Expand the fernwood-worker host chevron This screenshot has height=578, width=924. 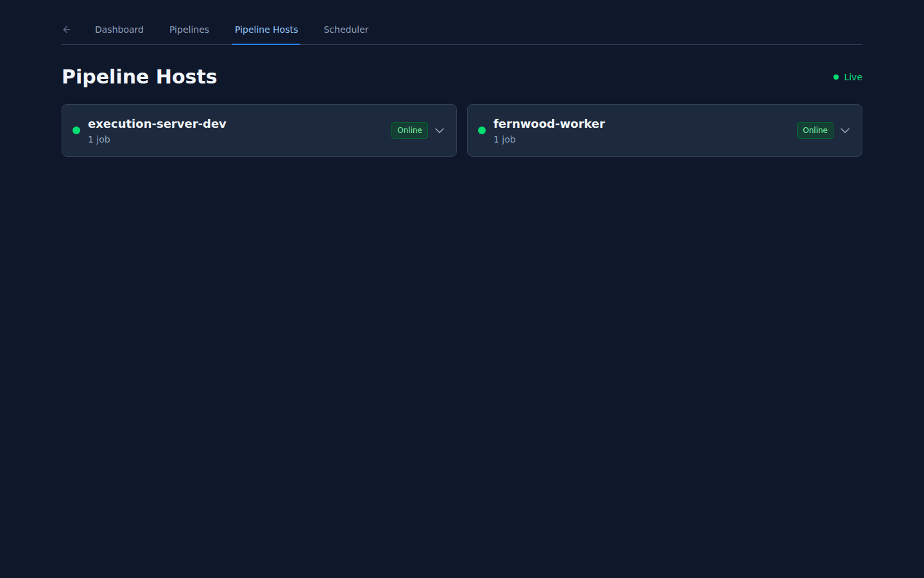pos(845,130)
